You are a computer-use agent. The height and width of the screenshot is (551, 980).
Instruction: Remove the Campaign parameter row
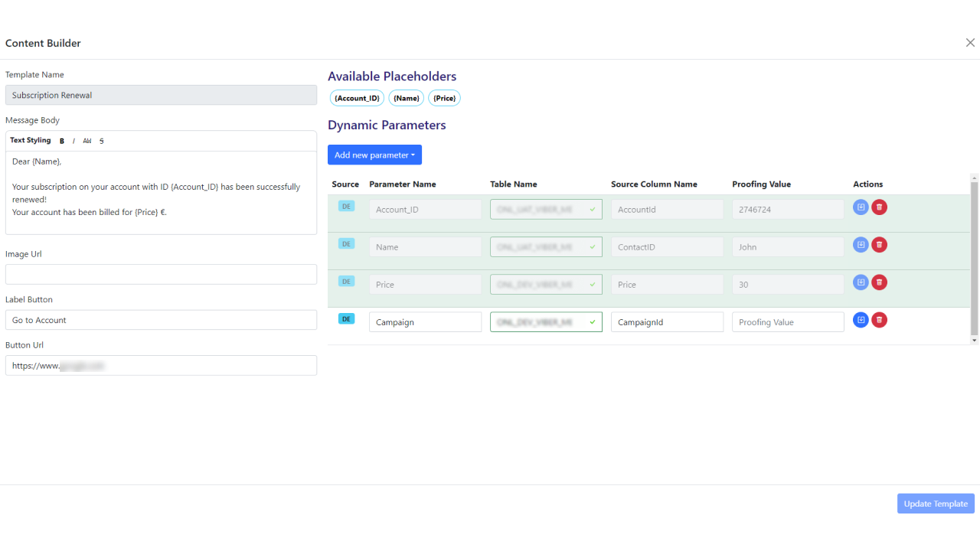point(879,320)
